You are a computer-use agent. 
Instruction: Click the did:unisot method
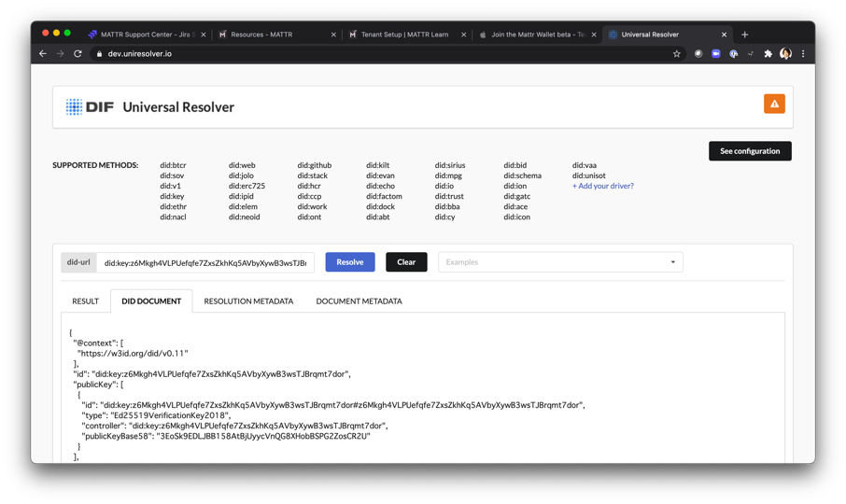(588, 175)
